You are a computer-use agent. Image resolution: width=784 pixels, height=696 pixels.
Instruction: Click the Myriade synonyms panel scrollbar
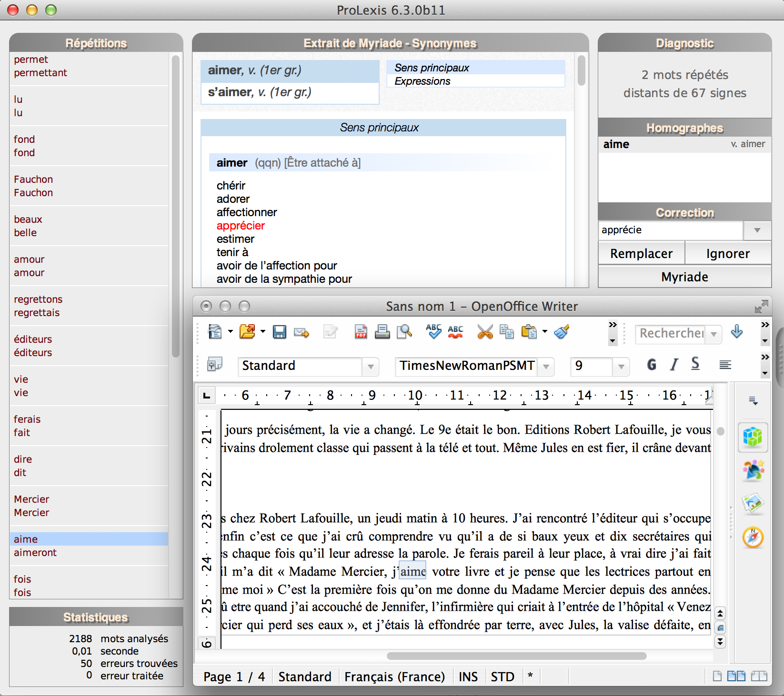[581, 70]
